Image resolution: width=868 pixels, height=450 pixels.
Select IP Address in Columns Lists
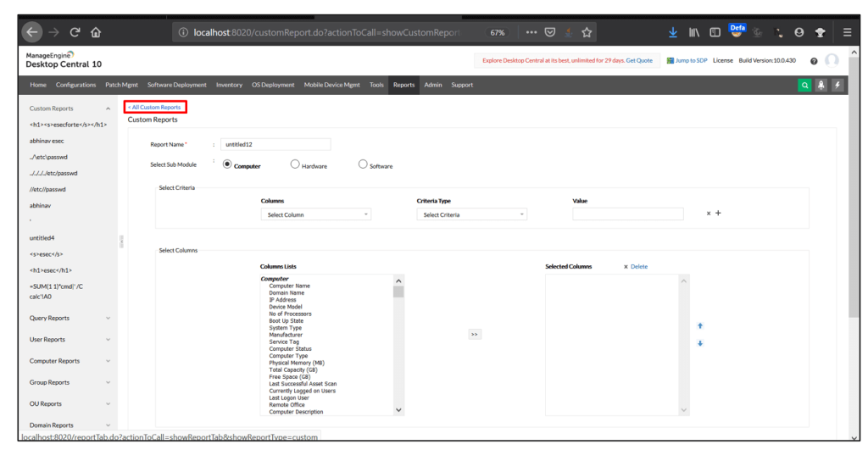(282, 300)
